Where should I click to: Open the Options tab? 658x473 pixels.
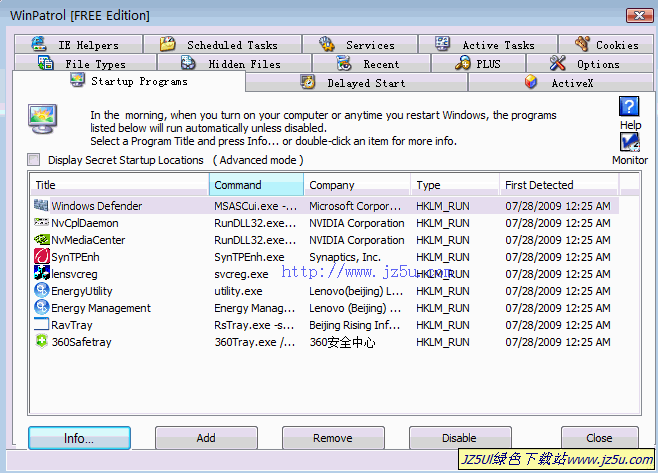coord(590,64)
